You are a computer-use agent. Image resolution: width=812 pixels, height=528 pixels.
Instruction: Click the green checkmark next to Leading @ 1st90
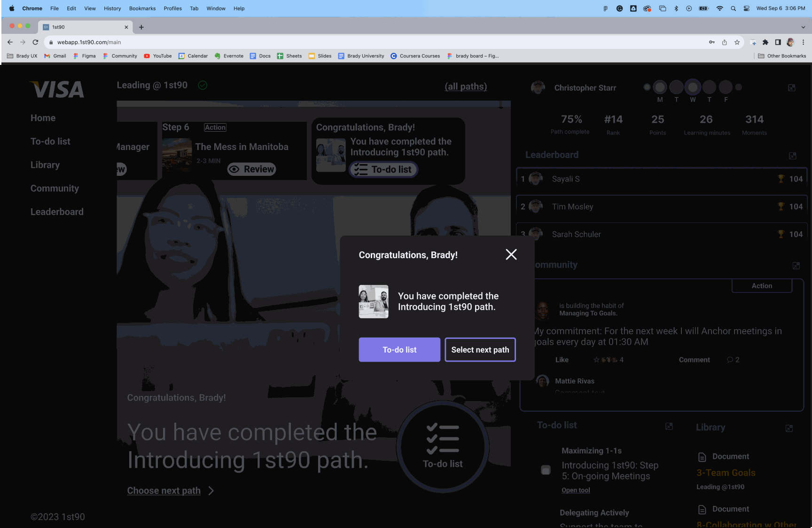click(x=203, y=85)
